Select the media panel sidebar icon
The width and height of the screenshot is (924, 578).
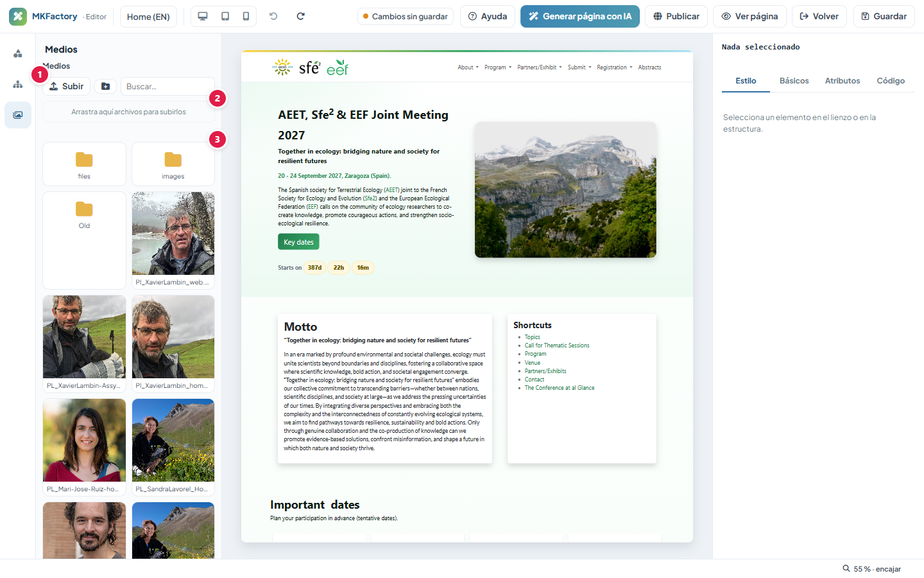(18, 115)
